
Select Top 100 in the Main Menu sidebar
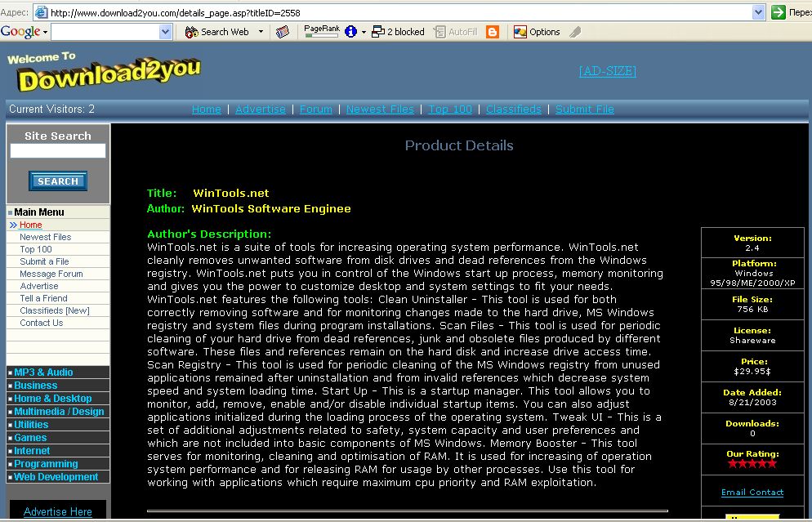coord(36,250)
